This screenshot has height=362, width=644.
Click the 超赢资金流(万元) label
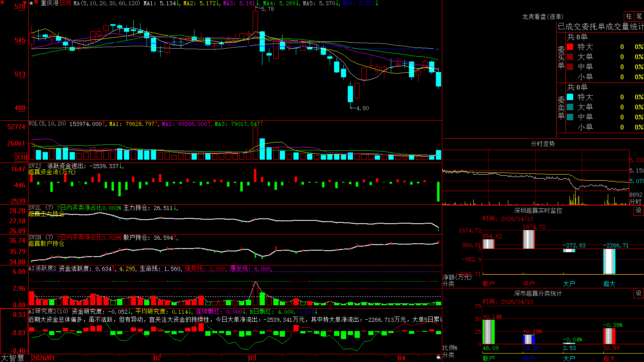pyautogui.click(x=52, y=172)
